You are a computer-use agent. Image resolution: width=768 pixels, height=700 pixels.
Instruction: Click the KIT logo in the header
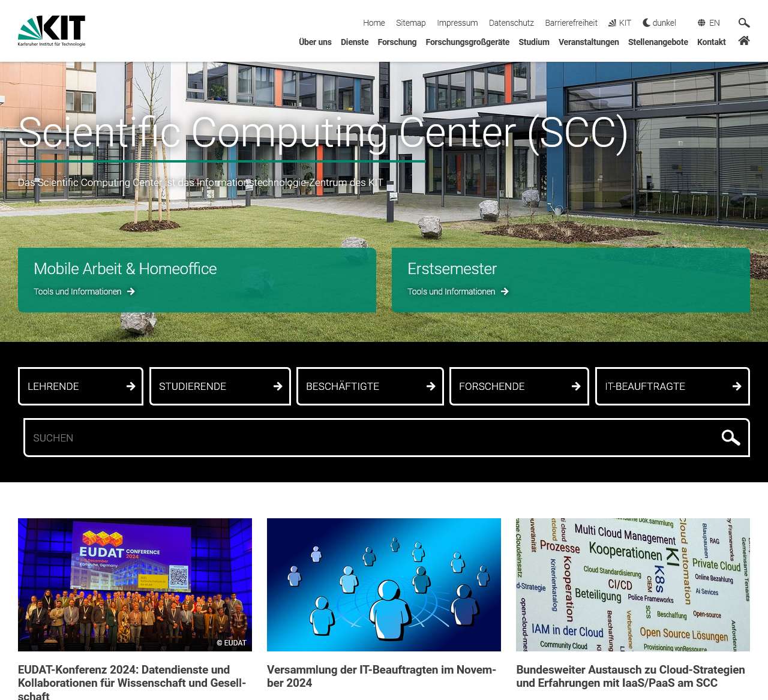[x=52, y=31]
